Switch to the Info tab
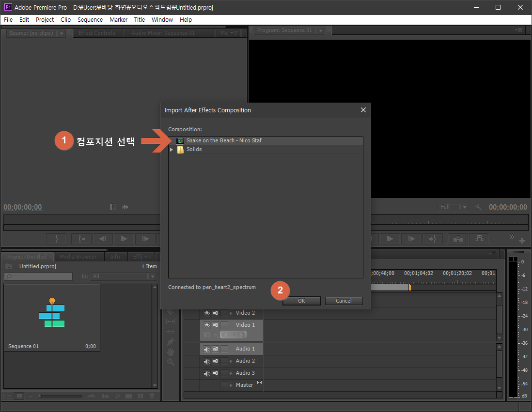The image size is (532, 412). point(115,257)
